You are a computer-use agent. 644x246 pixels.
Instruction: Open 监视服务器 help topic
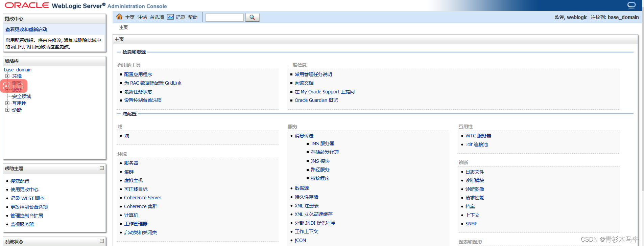pyautogui.click(x=22, y=224)
